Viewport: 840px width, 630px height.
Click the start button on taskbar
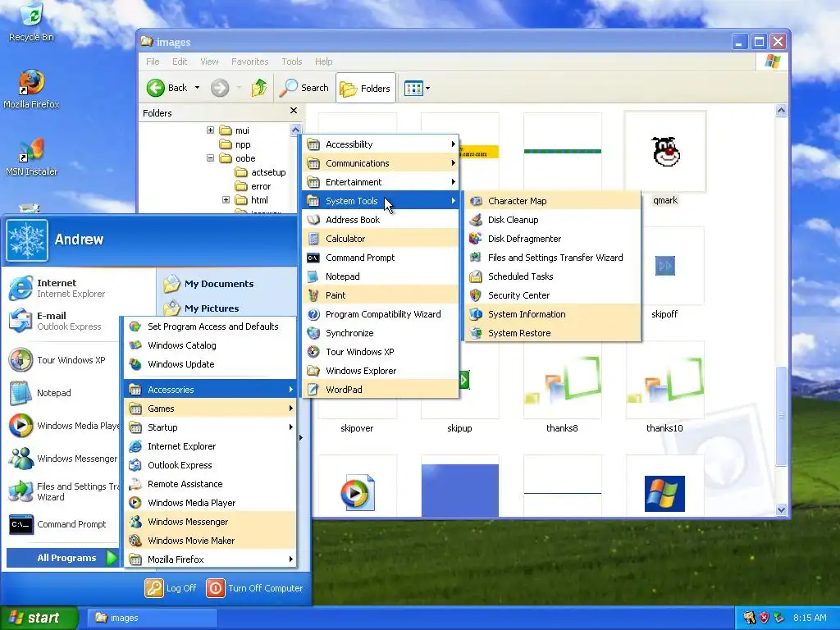coord(39,618)
